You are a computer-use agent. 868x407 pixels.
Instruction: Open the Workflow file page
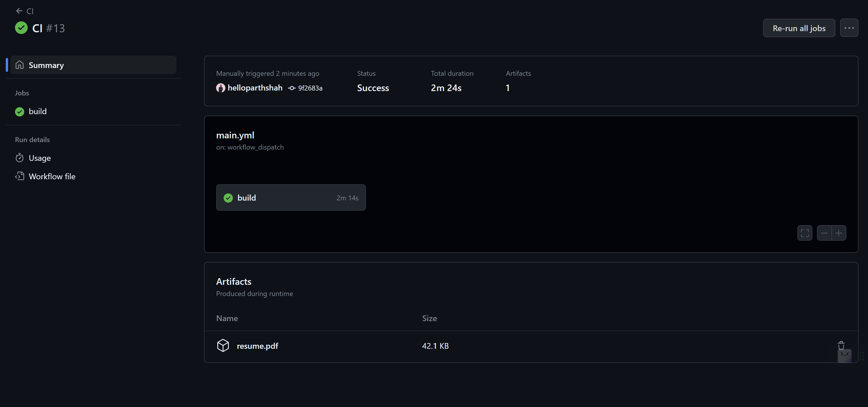[x=52, y=176]
